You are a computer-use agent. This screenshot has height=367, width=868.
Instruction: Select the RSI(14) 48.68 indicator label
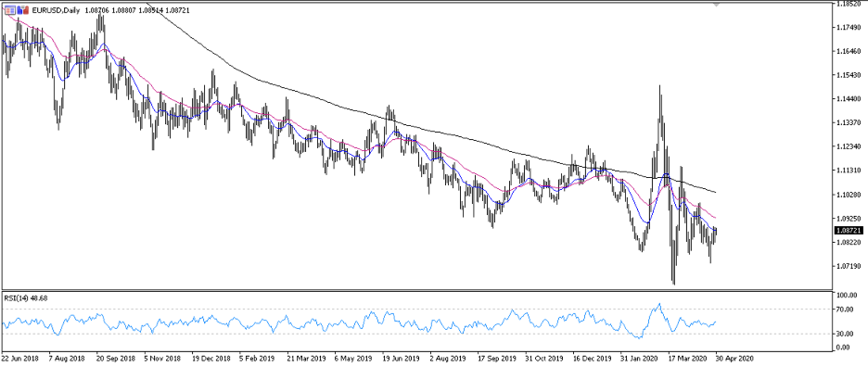pos(26,298)
